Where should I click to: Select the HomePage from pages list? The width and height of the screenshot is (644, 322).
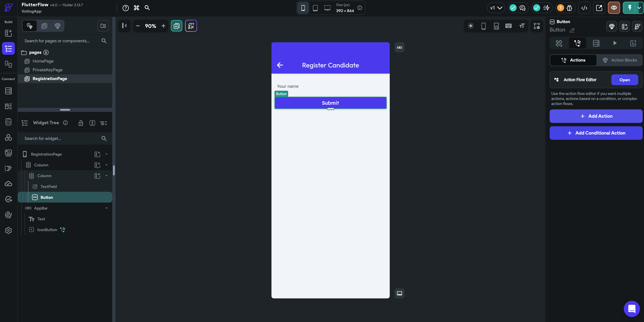tap(43, 61)
